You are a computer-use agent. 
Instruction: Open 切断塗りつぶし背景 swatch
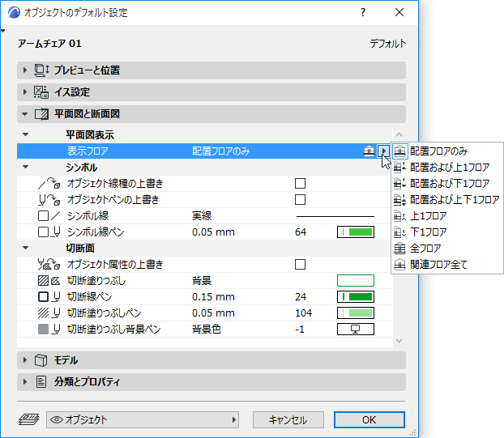356,281
